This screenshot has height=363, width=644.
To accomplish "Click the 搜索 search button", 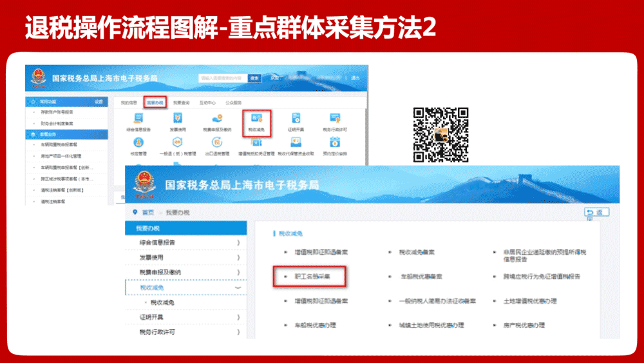I will 254,78.
